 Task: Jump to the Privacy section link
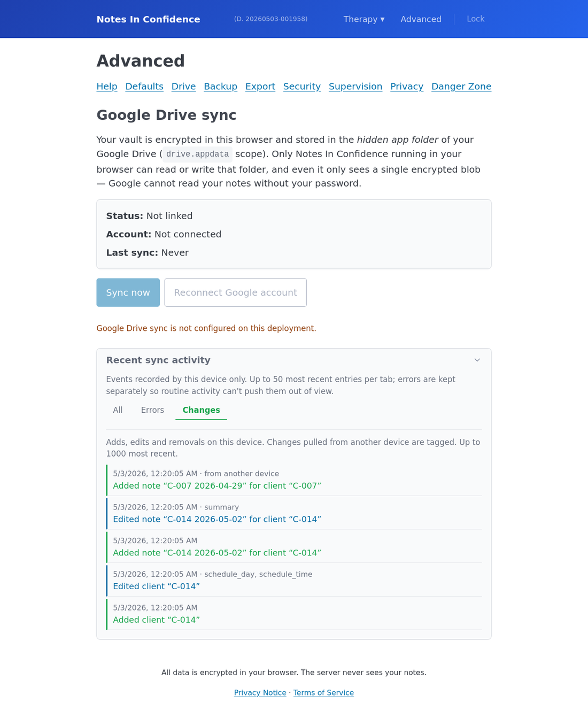(x=407, y=87)
